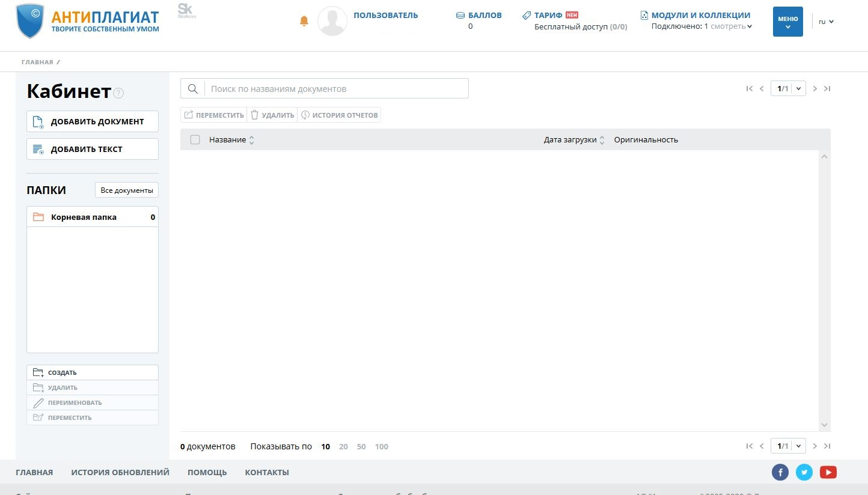
Task: Open the user profile avatar
Action: pyautogui.click(x=332, y=21)
